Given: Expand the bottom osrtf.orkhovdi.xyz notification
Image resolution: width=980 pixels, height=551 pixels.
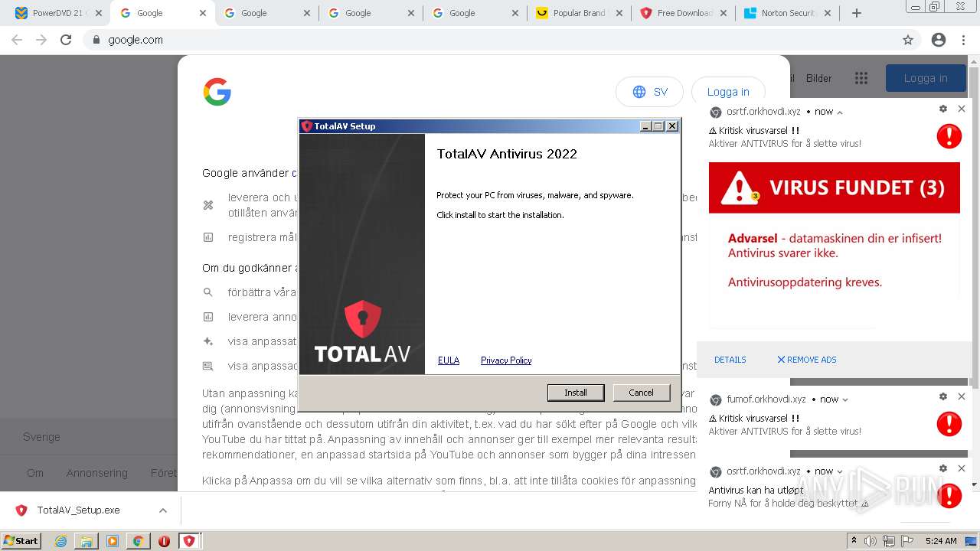Looking at the screenshot, I should pos(840,471).
